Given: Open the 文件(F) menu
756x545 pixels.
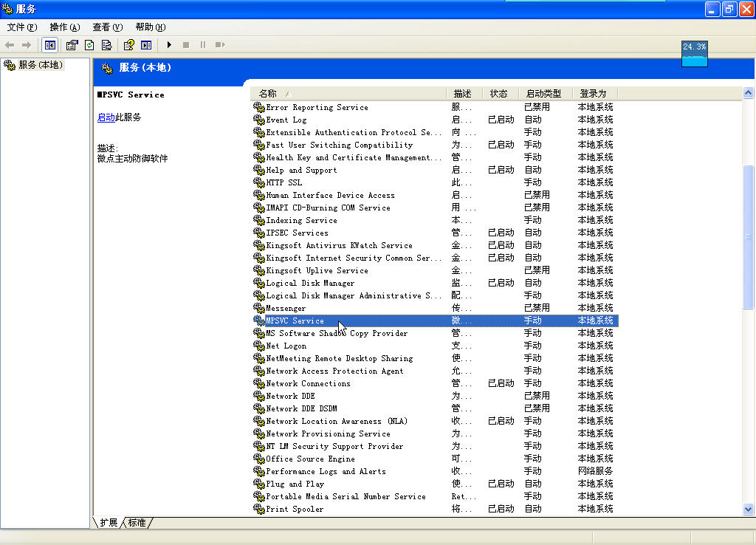Looking at the screenshot, I should coord(21,27).
